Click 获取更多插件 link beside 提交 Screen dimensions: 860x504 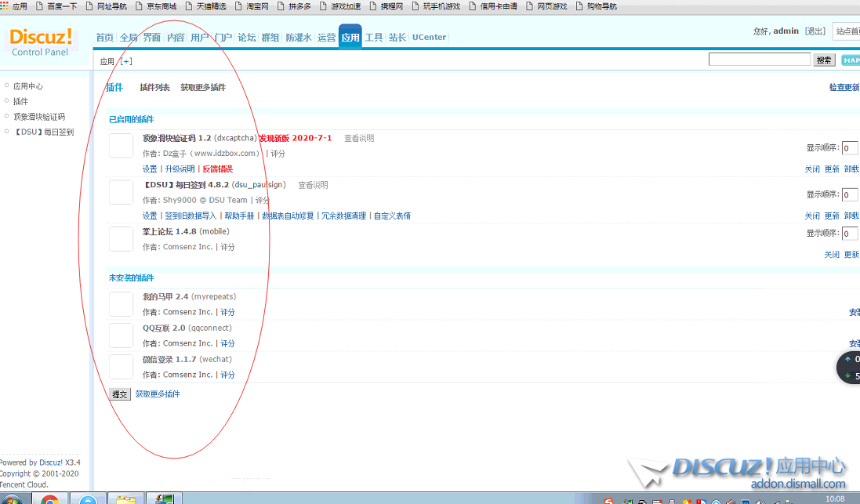click(158, 393)
